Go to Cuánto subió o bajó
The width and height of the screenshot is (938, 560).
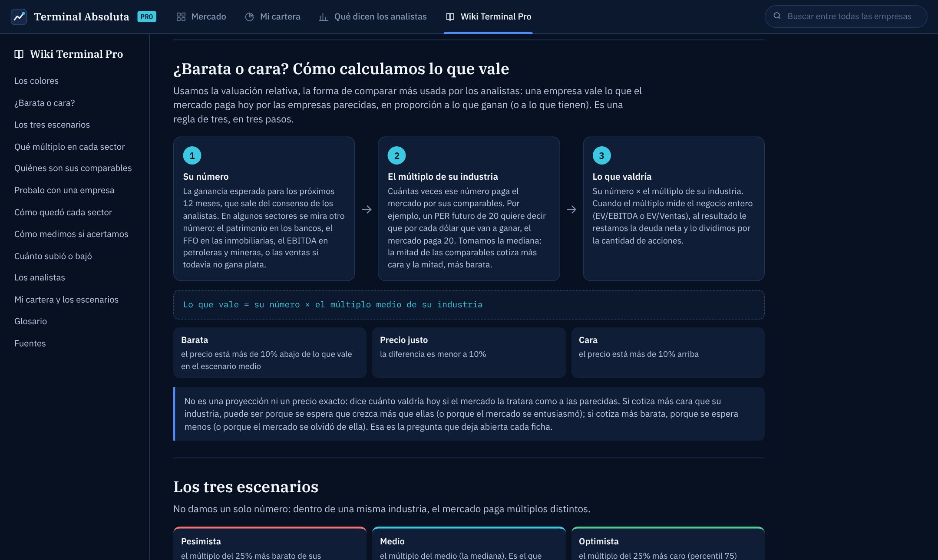[53, 256]
